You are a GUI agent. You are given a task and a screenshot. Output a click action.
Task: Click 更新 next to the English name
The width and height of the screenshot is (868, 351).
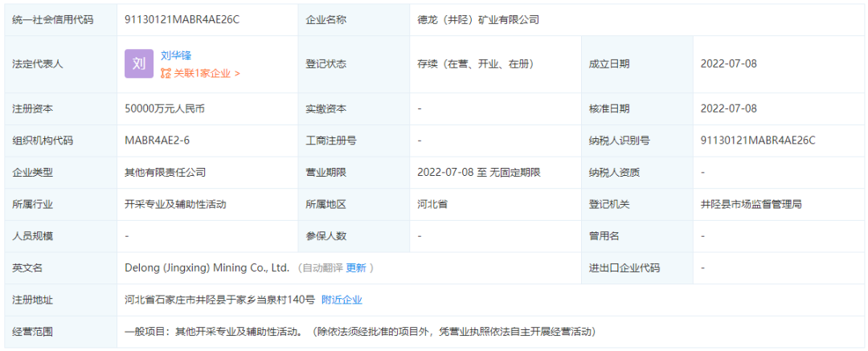[356, 268]
